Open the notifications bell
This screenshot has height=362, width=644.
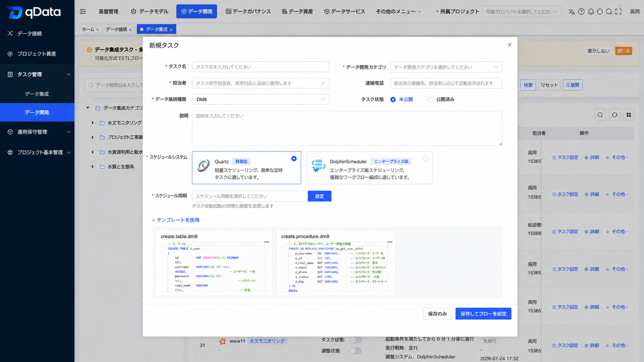(x=590, y=12)
